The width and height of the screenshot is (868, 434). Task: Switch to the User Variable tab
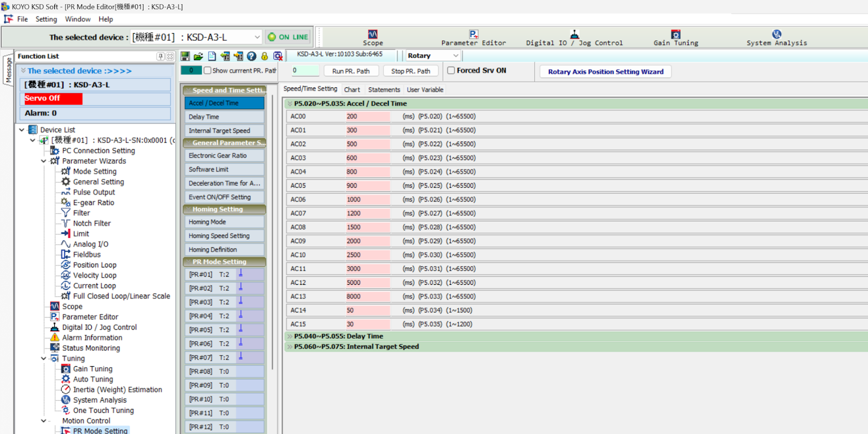(425, 90)
